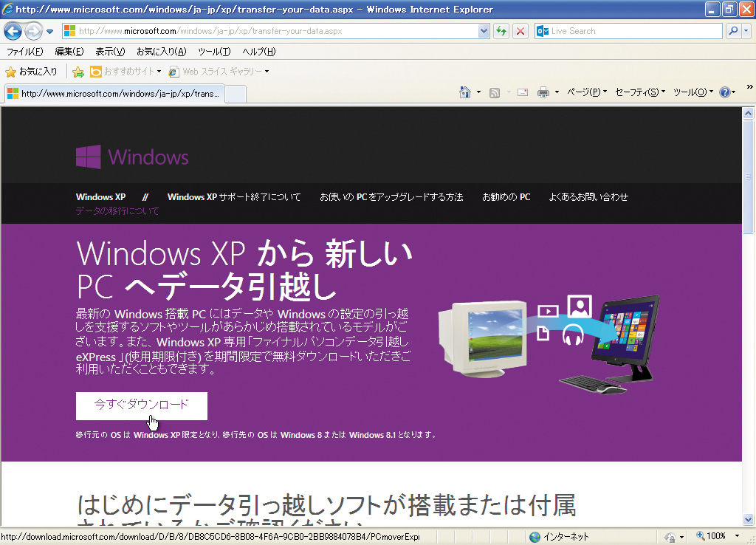Open the Windows XP nav link
The width and height of the screenshot is (756, 545).
tap(100, 196)
